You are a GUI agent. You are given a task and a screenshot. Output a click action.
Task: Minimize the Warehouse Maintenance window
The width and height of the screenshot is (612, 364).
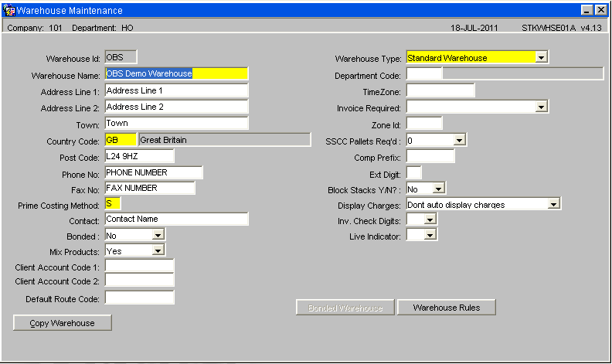point(586,10)
